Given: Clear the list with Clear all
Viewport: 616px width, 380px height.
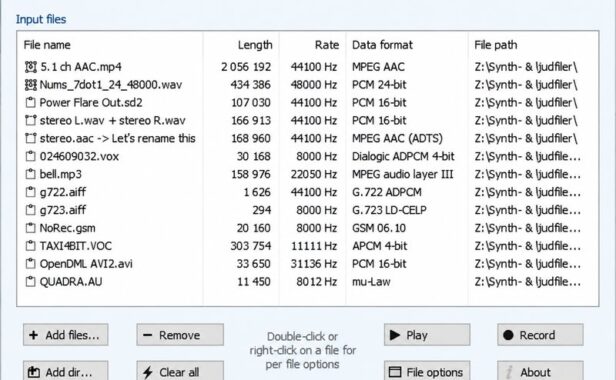Looking at the screenshot, I should coord(180,371).
